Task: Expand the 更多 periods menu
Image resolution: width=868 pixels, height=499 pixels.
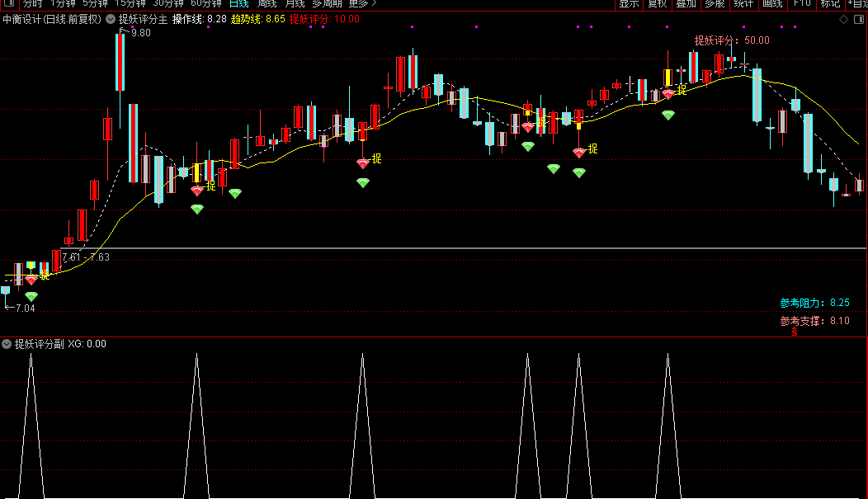Action: click(x=362, y=3)
